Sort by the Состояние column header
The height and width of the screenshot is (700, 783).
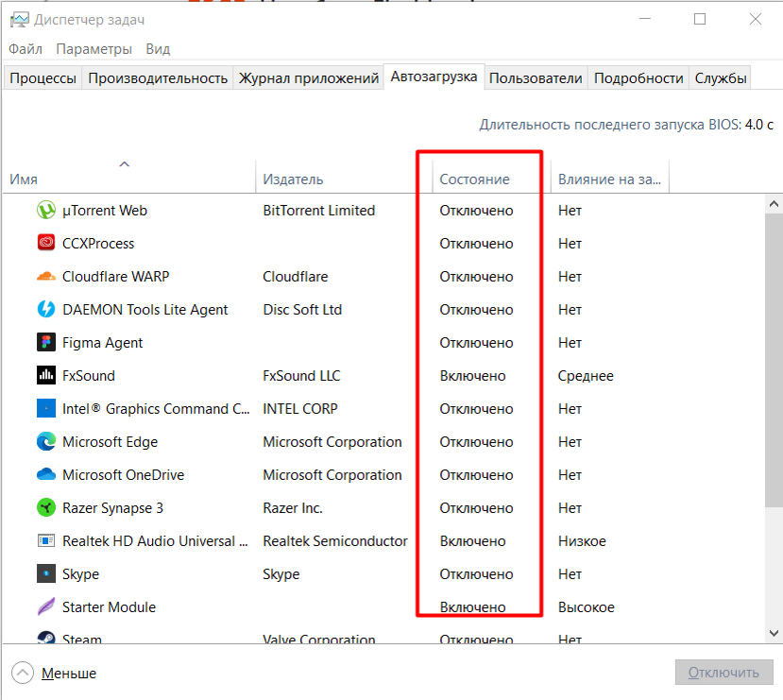tap(491, 176)
